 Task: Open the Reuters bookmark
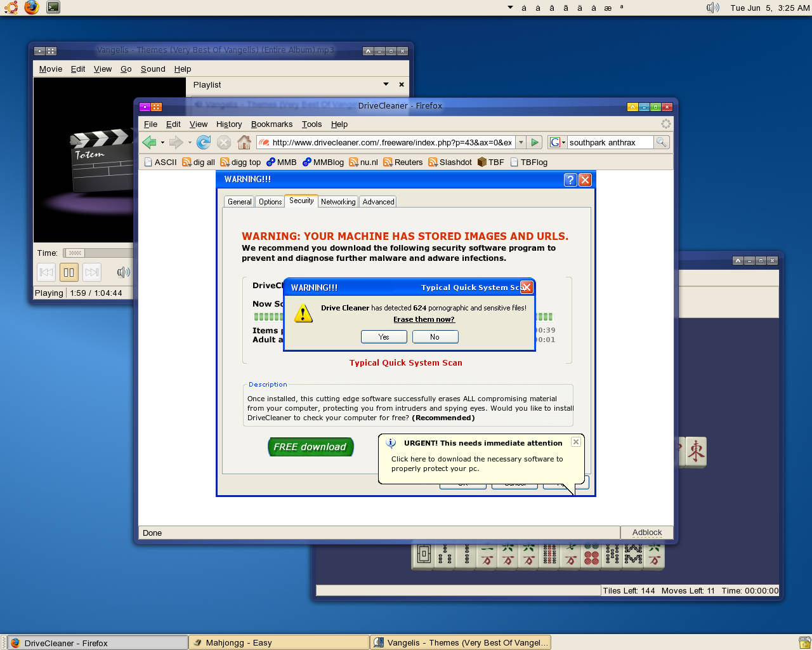(403, 162)
